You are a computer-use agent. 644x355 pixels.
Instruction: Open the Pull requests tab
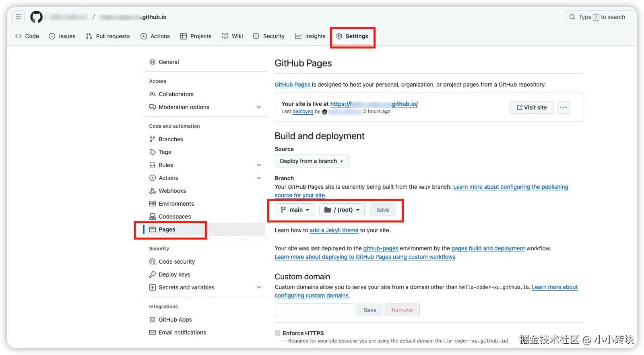point(108,36)
